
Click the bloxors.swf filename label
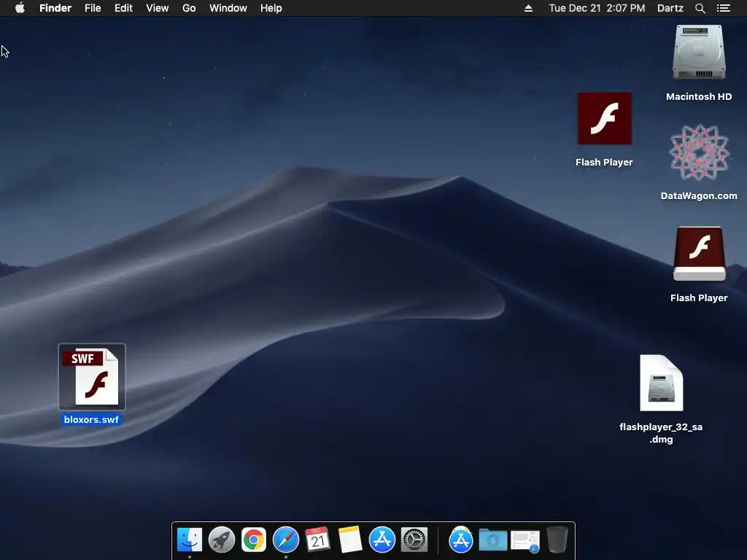(x=91, y=419)
